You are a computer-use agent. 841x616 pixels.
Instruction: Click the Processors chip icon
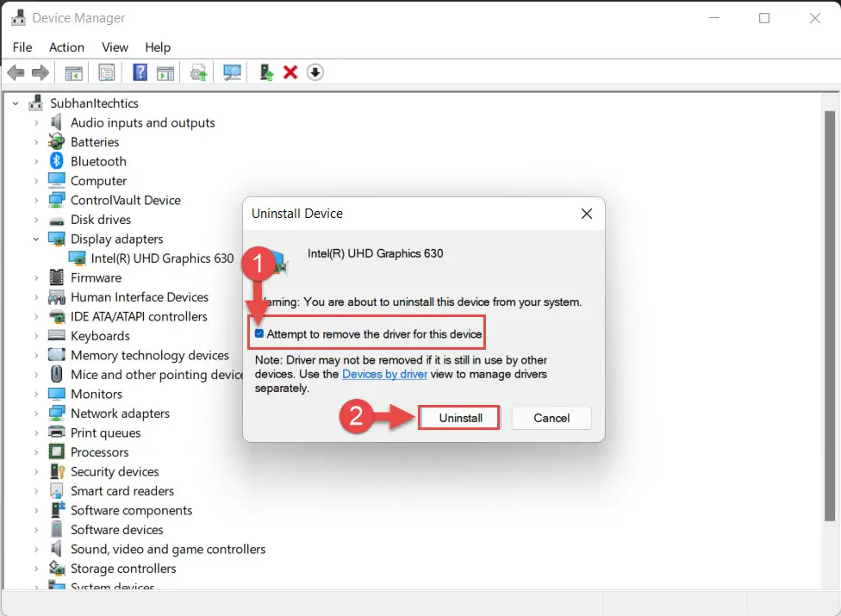coord(56,451)
